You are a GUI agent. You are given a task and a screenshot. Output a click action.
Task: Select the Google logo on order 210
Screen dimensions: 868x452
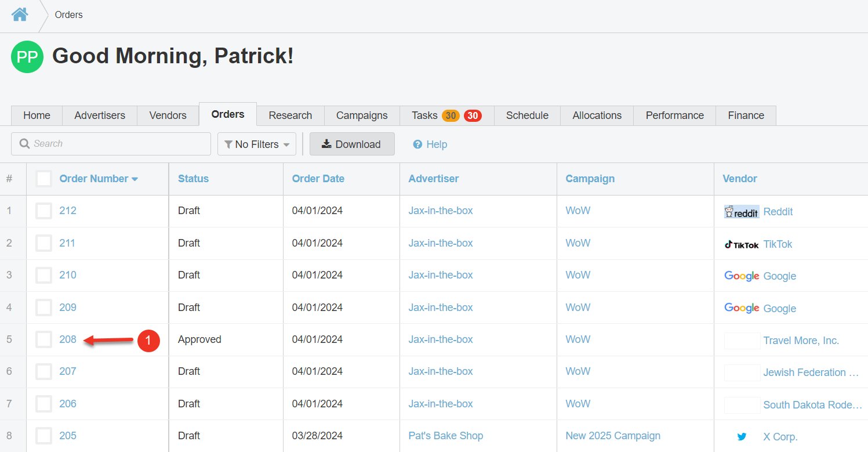click(742, 276)
